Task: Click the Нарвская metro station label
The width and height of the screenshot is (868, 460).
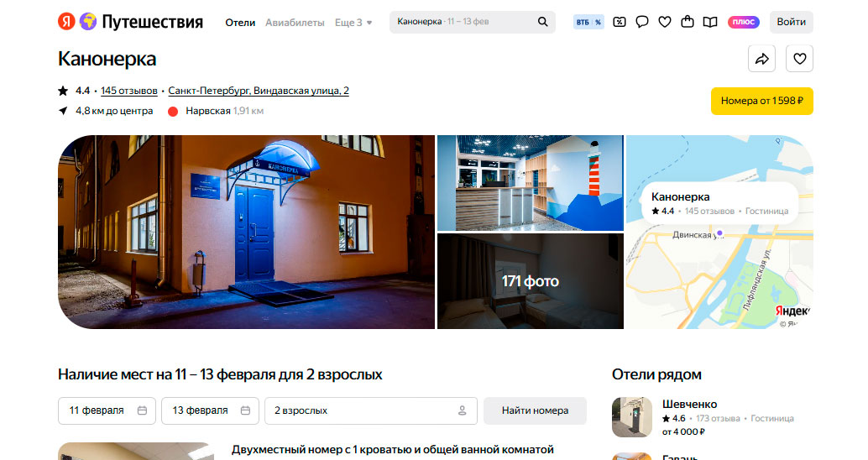Action: tap(207, 111)
